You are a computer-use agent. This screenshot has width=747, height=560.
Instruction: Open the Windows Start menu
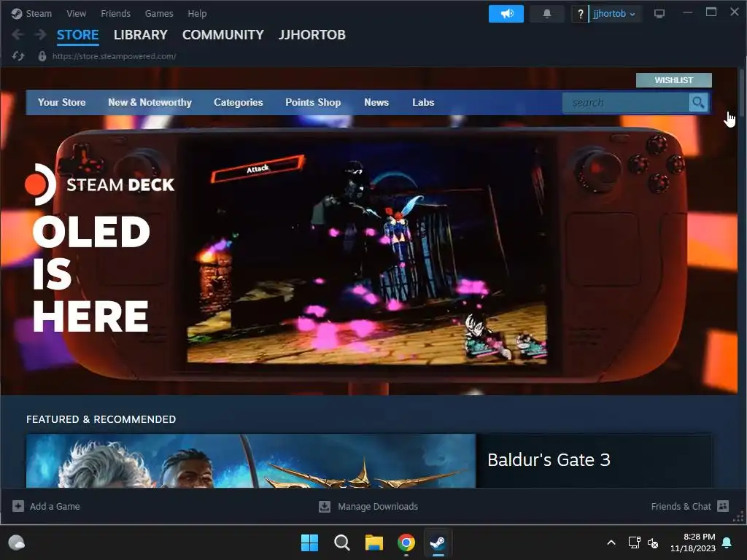pos(309,542)
